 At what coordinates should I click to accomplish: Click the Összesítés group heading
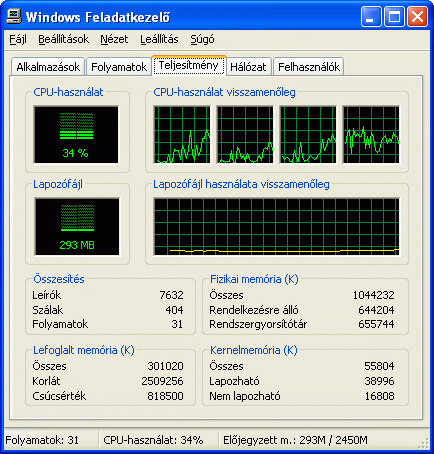pyautogui.click(x=59, y=279)
